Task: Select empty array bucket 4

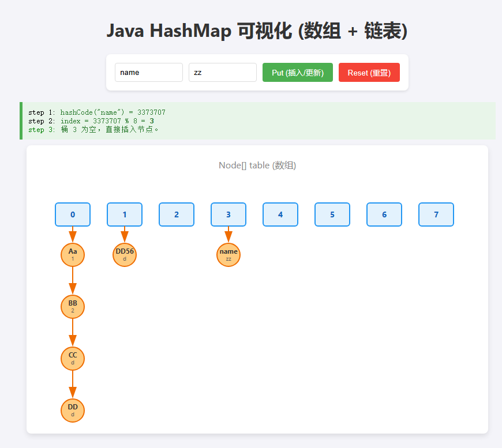Action: click(x=280, y=214)
